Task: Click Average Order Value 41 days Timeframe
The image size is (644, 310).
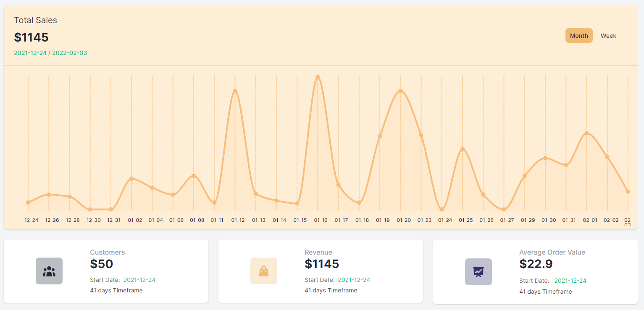Action: (546, 292)
